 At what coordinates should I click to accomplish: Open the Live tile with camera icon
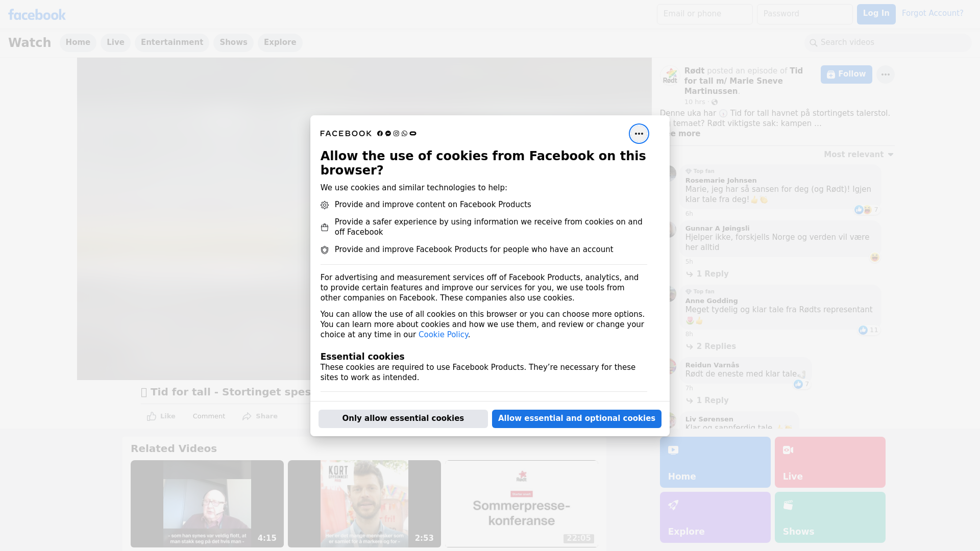point(829,462)
